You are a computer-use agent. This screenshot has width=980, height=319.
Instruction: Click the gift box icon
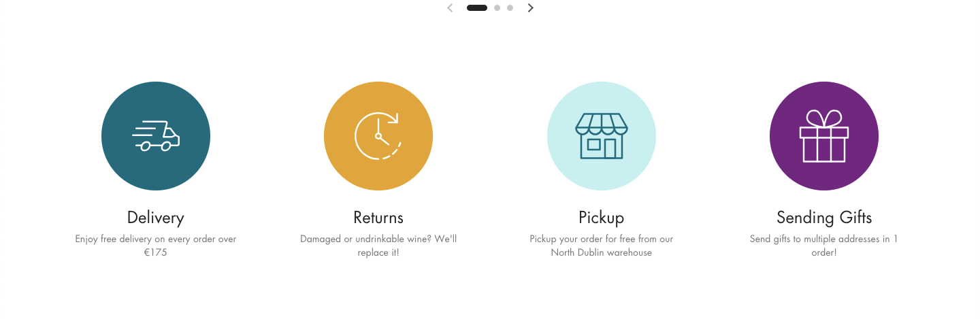tap(824, 136)
